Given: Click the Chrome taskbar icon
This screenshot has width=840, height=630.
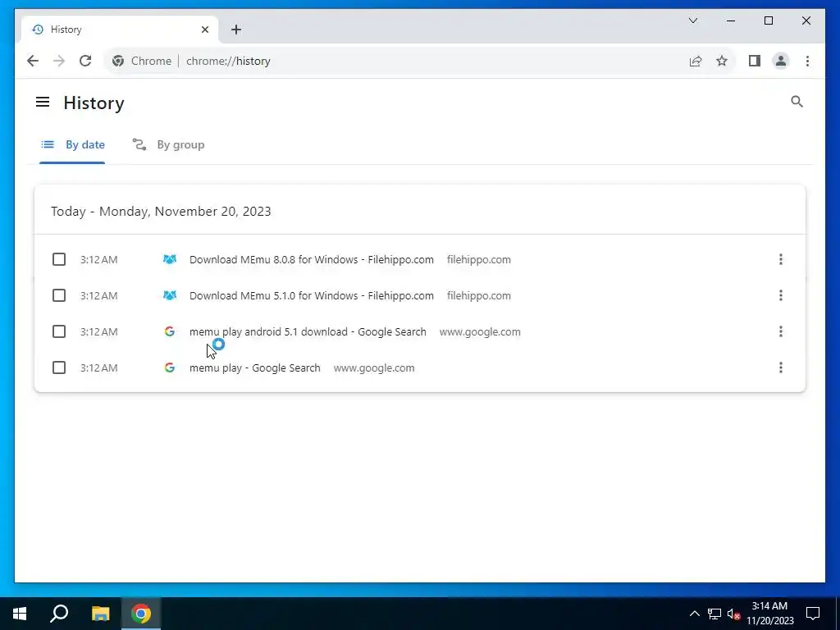Looking at the screenshot, I should click(141, 614).
